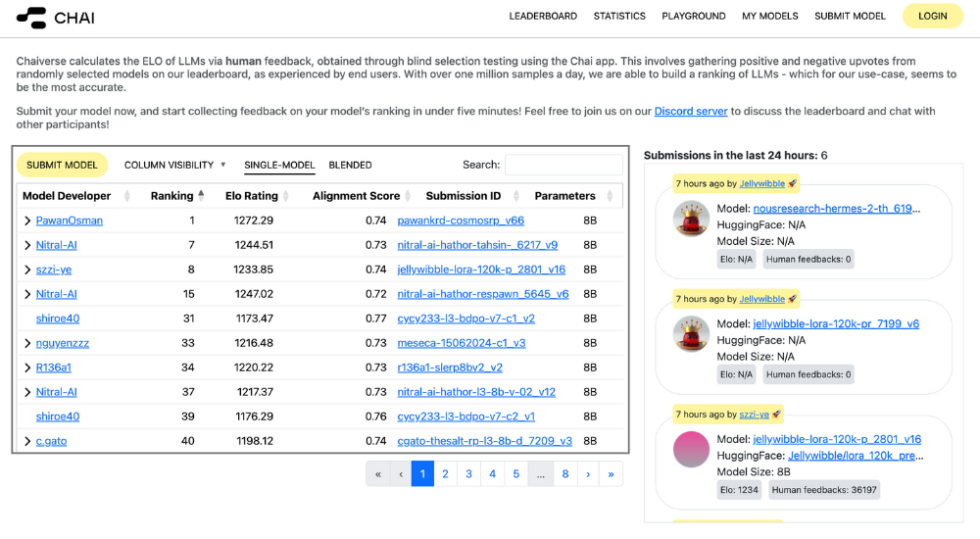This screenshot has height=539, width=980.
Task: Open the Discord server link
Action: point(690,111)
